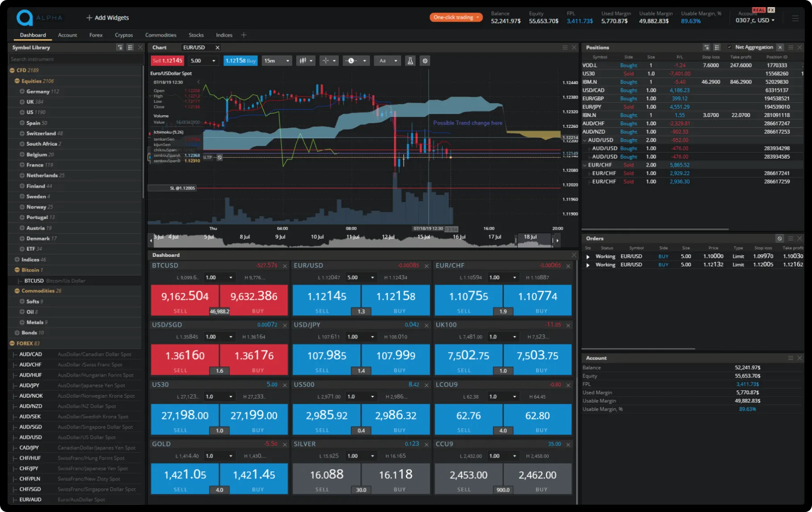Image resolution: width=812 pixels, height=512 pixels.
Task: Click the clock timezone icon on chart toolbar
Action: pos(351,60)
